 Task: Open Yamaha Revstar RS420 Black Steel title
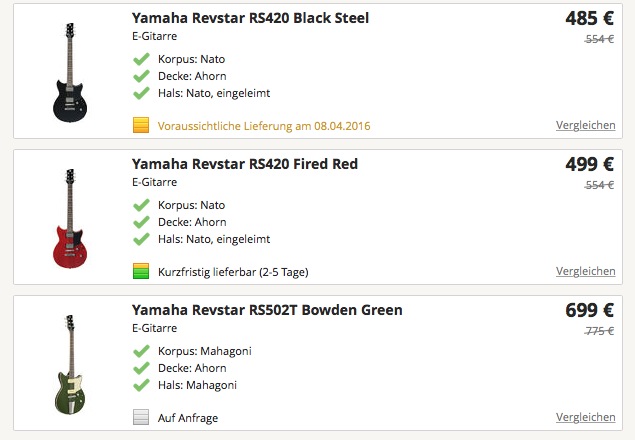click(x=250, y=18)
